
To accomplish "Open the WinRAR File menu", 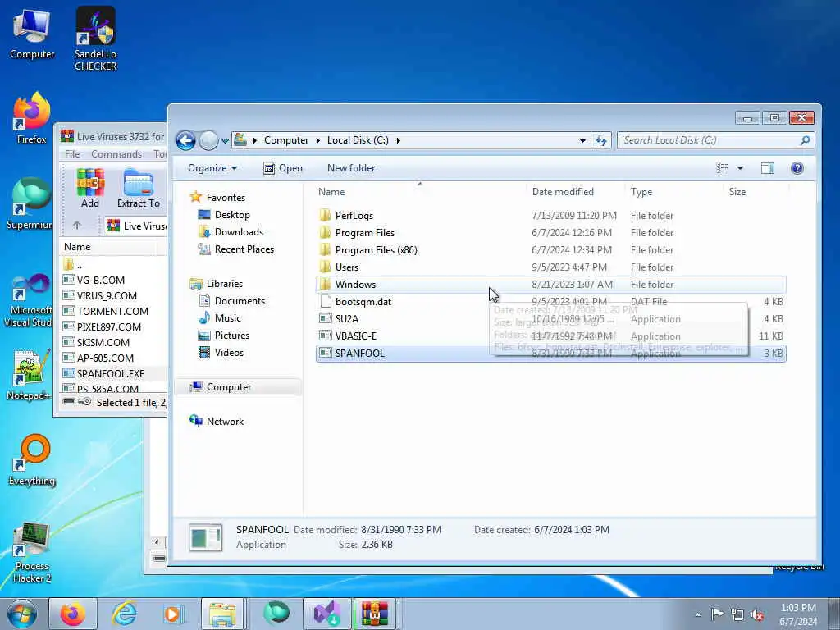I will (x=72, y=154).
